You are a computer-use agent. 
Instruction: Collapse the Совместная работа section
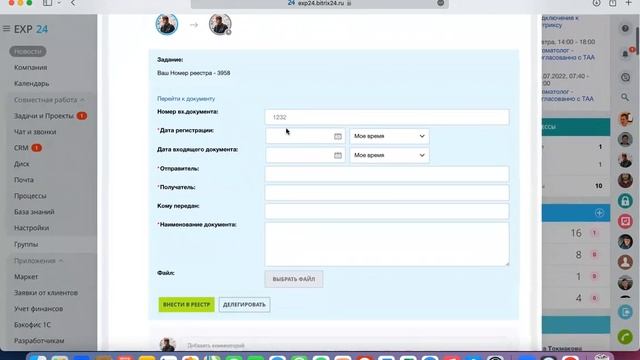(x=49, y=100)
